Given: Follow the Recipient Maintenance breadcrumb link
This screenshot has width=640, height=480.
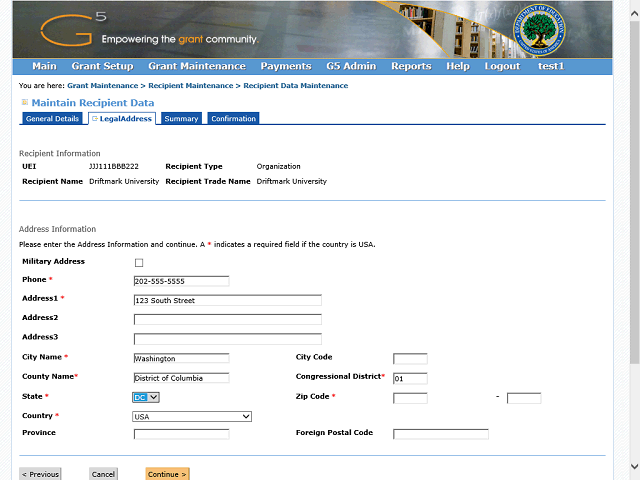Looking at the screenshot, I should [x=191, y=86].
